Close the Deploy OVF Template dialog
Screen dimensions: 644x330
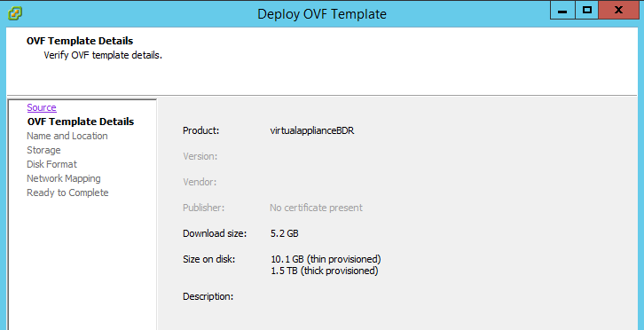point(618,11)
